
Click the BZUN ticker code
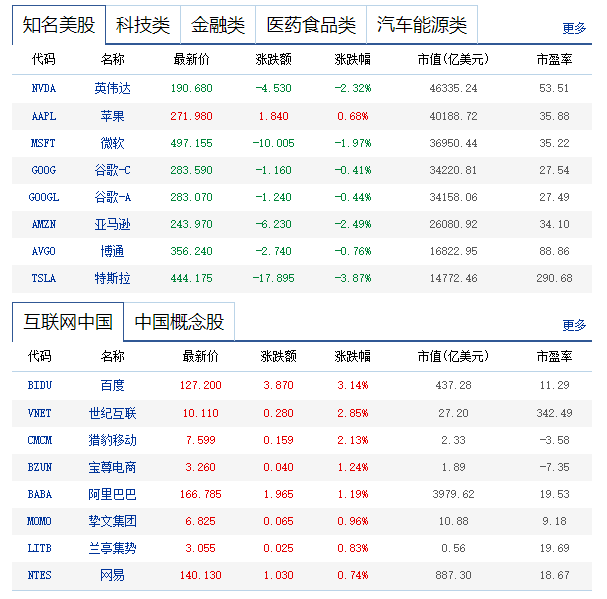(x=39, y=467)
